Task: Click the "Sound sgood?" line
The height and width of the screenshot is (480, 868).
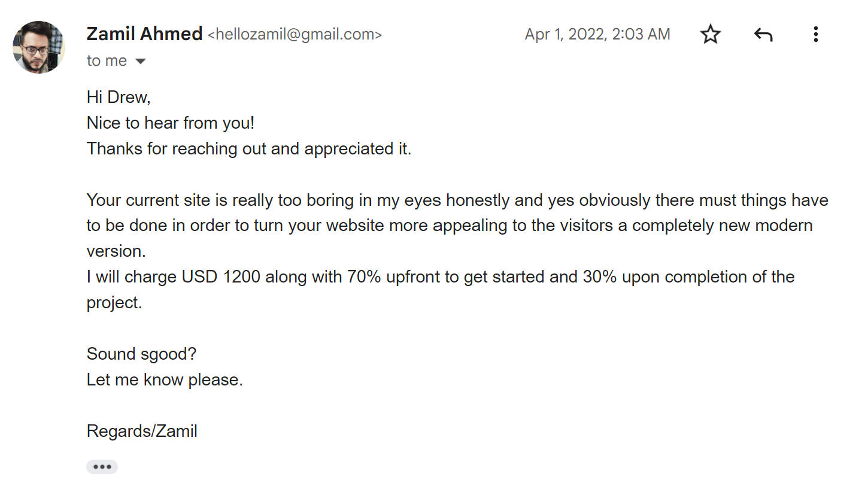Action: coord(141,354)
